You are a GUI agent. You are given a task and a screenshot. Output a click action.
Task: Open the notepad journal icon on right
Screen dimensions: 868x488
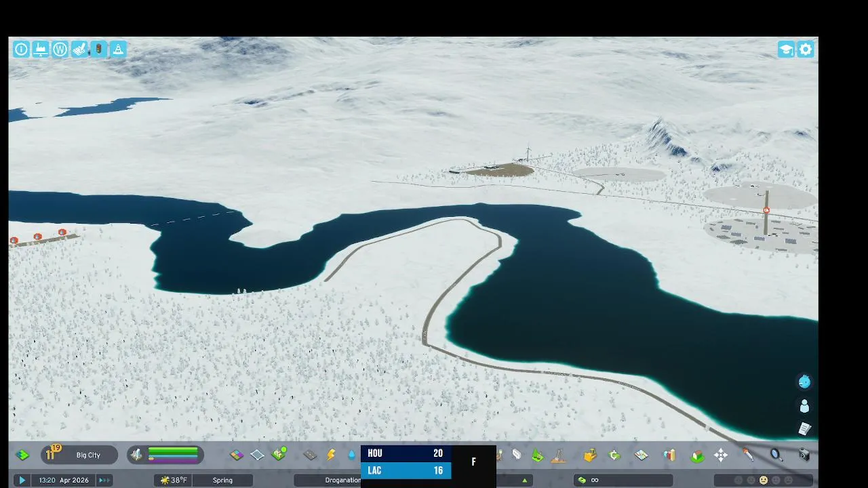pyautogui.click(x=804, y=429)
